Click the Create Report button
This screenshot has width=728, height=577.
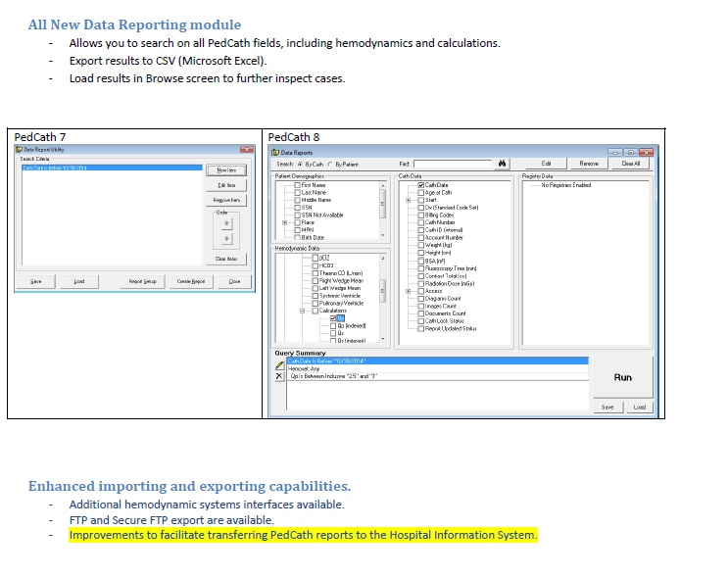click(x=191, y=281)
